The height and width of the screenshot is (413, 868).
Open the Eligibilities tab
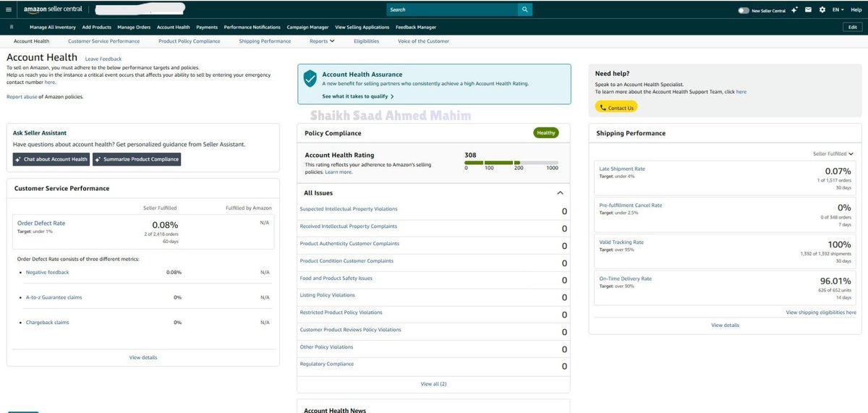coord(366,41)
